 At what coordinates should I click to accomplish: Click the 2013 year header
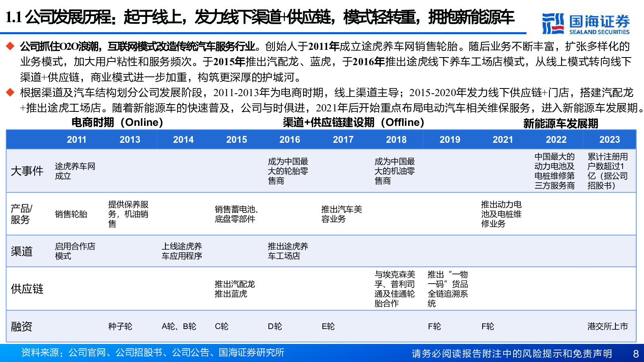click(x=130, y=140)
